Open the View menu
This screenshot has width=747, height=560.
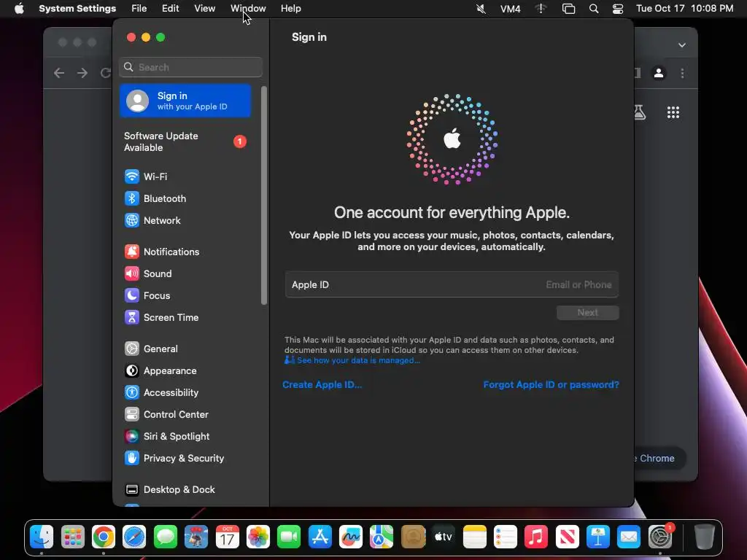(205, 9)
